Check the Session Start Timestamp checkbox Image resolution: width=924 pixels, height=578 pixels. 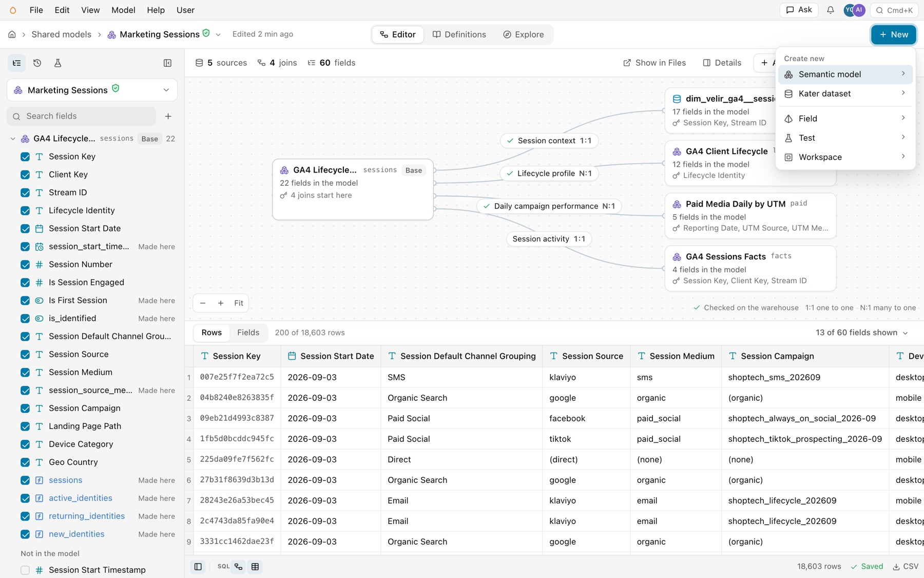[25, 570]
